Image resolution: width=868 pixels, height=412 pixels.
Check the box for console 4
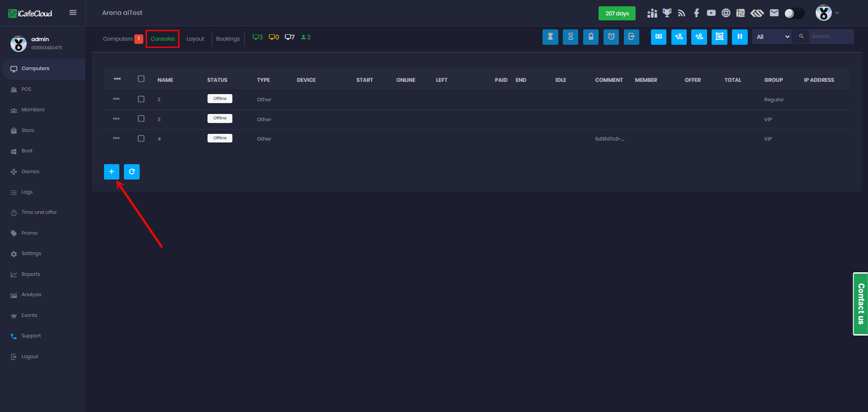pyautogui.click(x=141, y=138)
